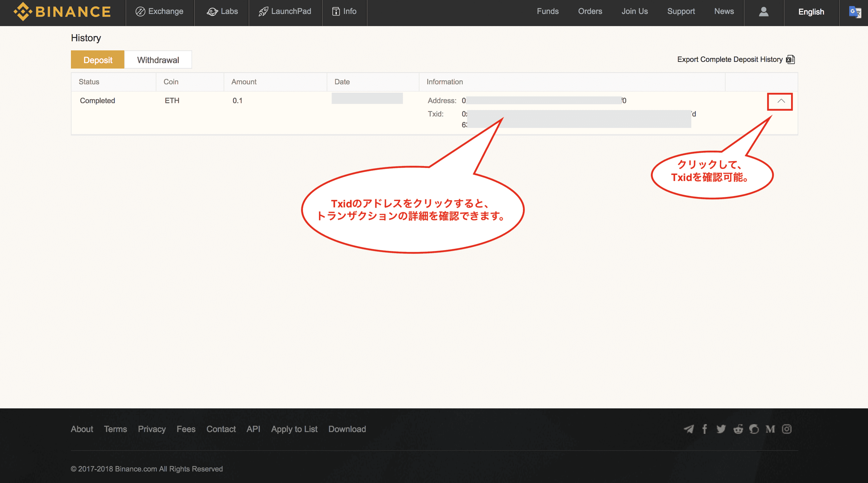Click the Excel export icon

(x=790, y=60)
